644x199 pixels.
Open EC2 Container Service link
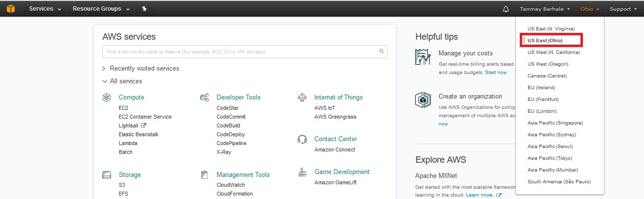point(145,117)
